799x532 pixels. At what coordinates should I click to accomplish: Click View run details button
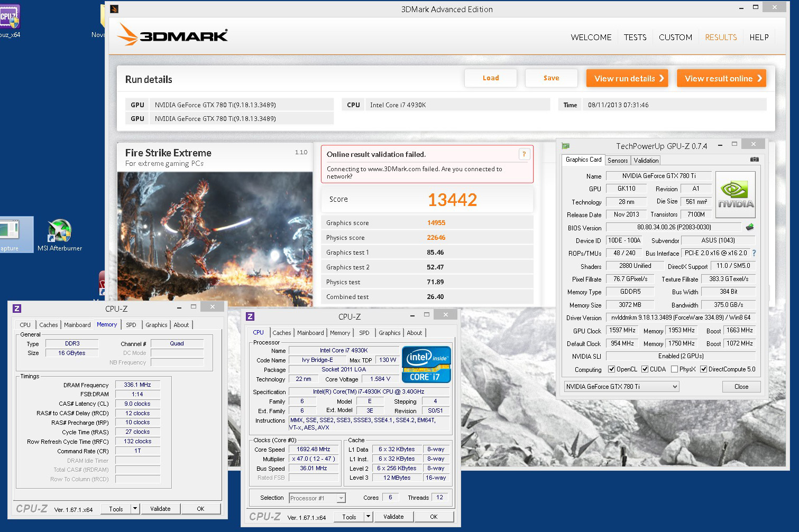[x=627, y=79]
